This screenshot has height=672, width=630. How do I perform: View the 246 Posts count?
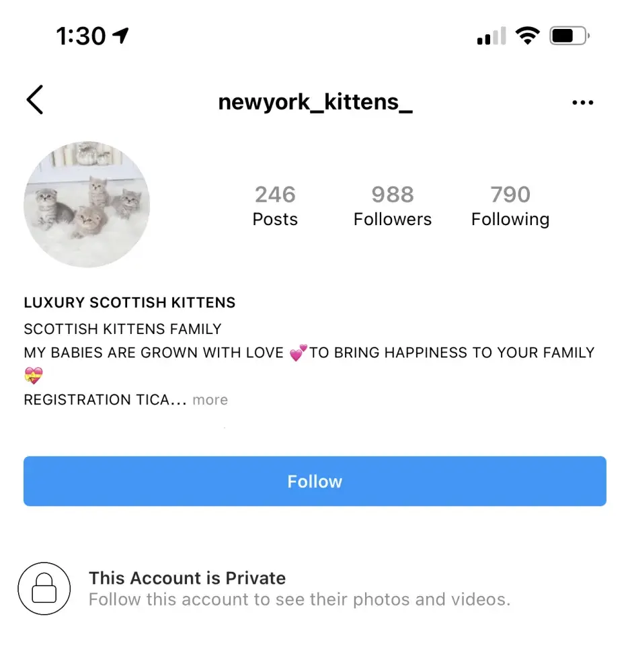[x=275, y=206]
